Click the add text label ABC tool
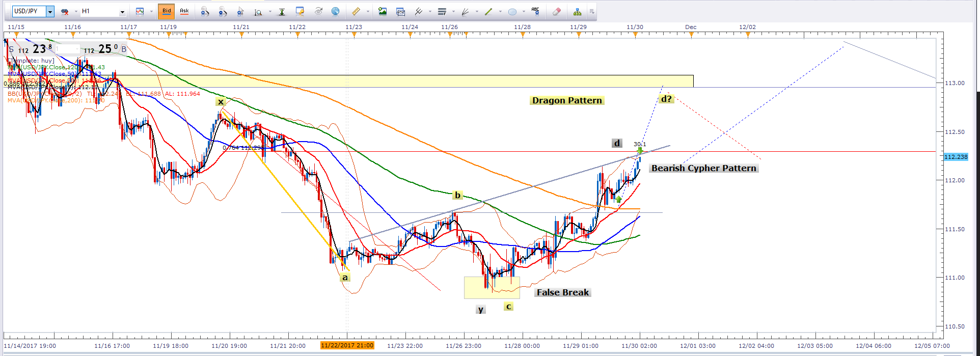The image size is (980, 356). [535, 11]
